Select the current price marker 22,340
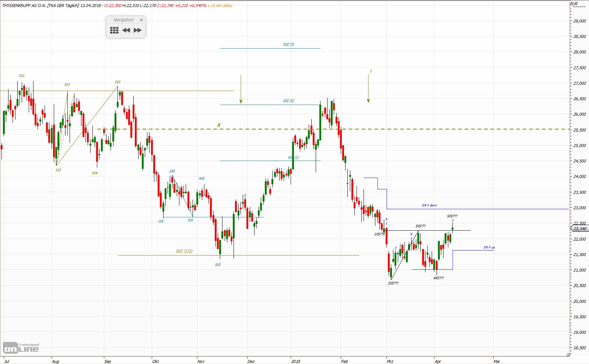The image size is (589, 364). 579,229
